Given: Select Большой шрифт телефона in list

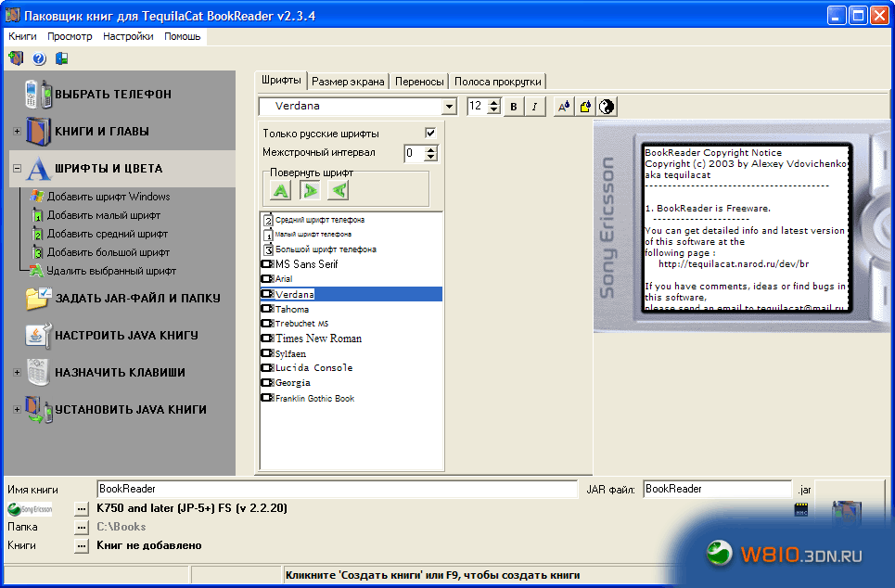Looking at the screenshot, I should coord(351,249).
